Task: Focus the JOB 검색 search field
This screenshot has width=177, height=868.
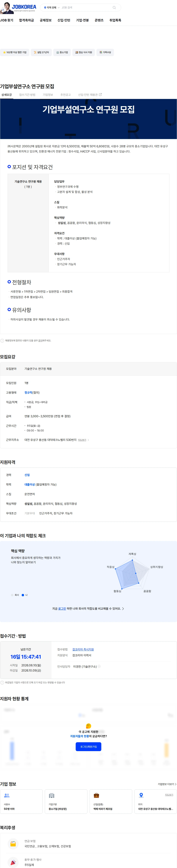Action: click(x=86, y=7)
